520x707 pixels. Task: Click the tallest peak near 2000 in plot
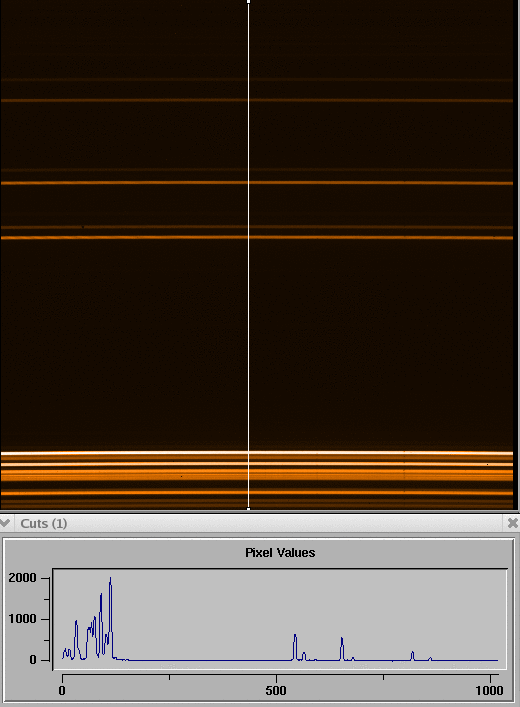[x=110, y=579]
